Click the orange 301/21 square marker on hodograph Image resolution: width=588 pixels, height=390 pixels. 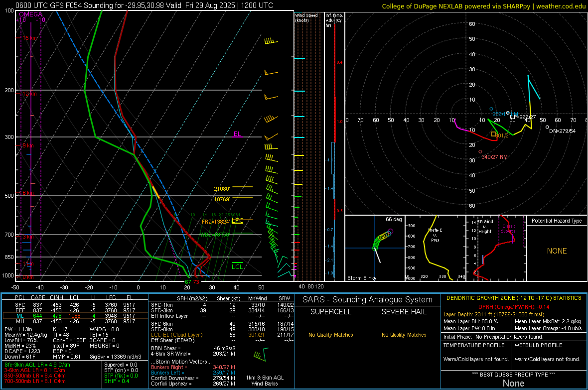coord(493,134)
